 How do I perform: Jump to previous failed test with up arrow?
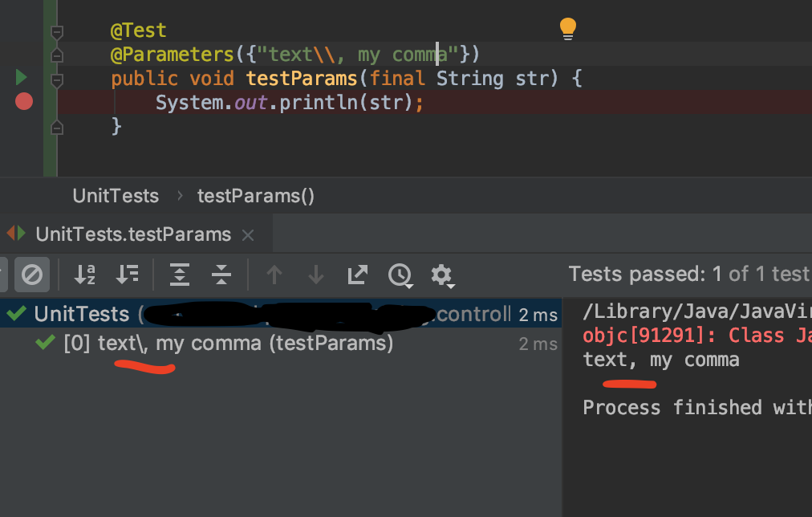[x=274, y=275]
